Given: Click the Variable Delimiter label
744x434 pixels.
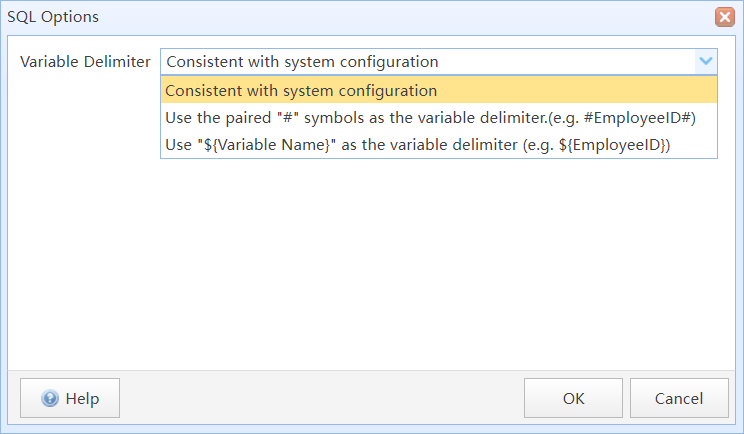Looking at the screenshot, I should click(85, 62).
